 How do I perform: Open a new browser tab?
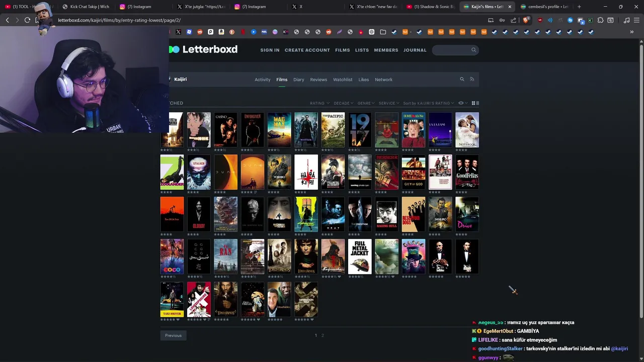(x=579, y=7)
